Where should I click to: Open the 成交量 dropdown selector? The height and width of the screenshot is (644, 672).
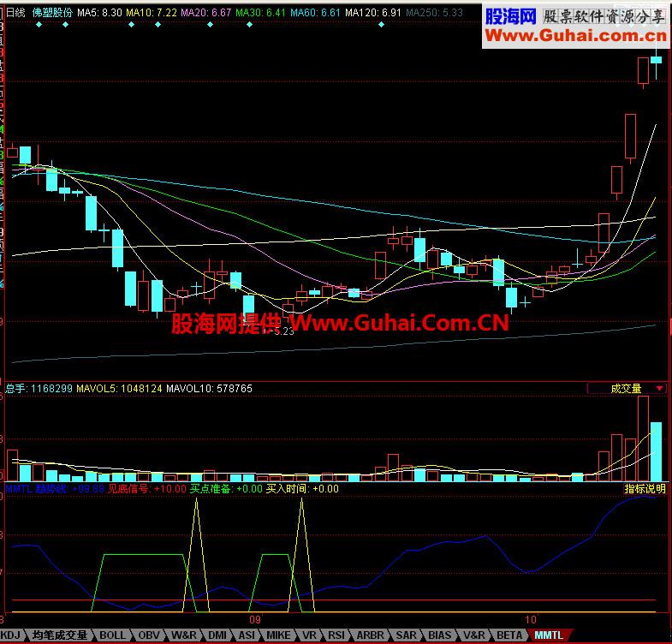pos(627,389)
